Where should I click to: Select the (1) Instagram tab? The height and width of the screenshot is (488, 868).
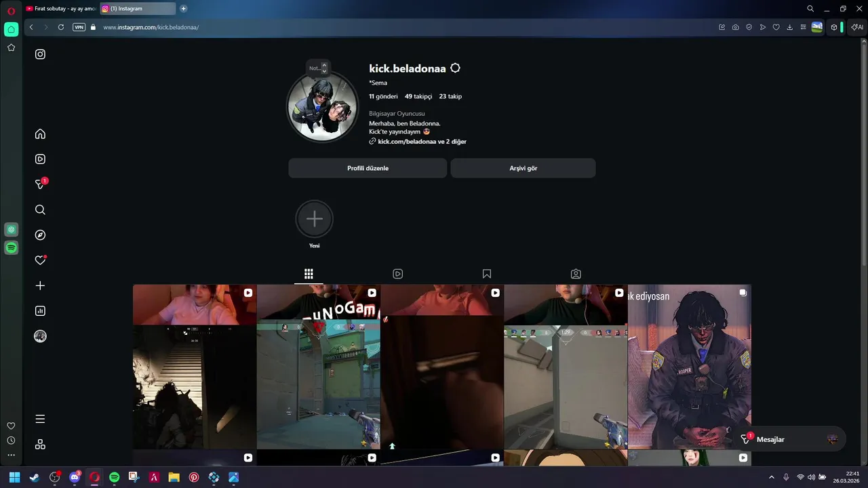138,9
